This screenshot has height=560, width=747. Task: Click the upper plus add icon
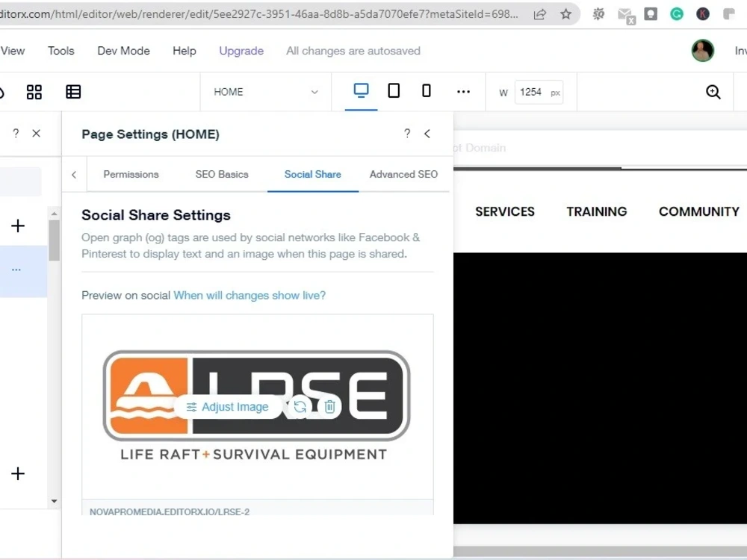pos(18,225)
